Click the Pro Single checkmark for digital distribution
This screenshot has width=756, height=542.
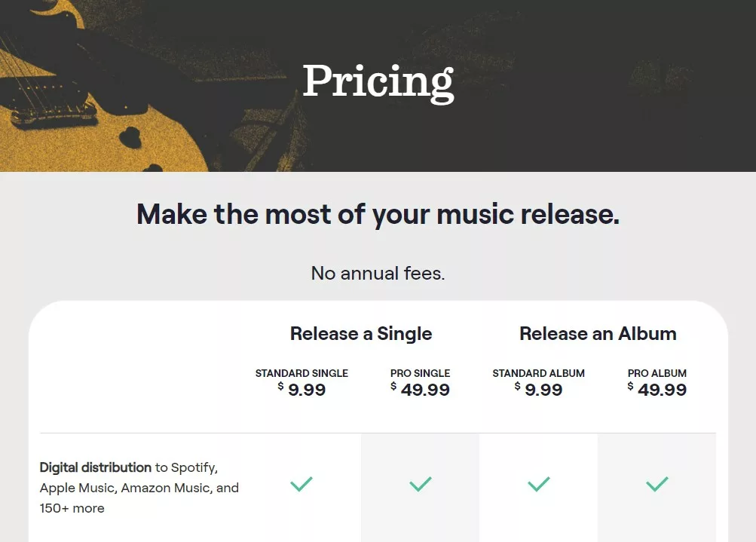tap(420, 484)
